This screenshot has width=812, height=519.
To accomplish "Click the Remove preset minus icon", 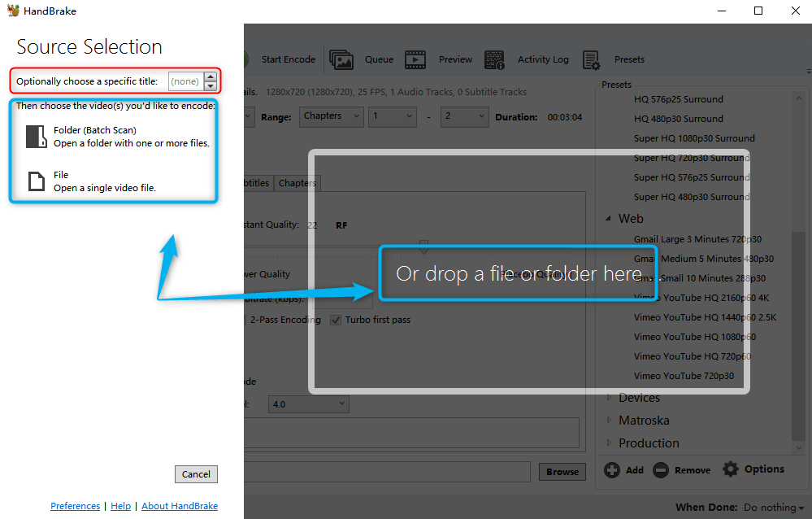I will pos(661,470).
